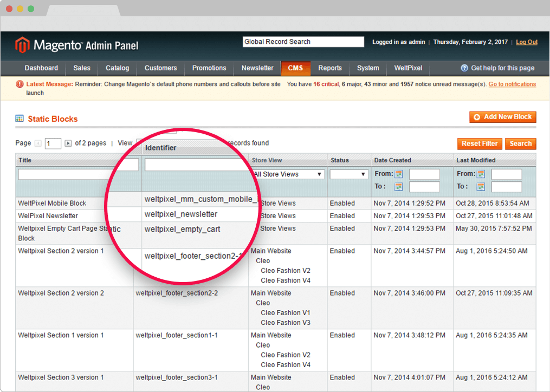Open the All Store Views dropdown

[287, 174]
